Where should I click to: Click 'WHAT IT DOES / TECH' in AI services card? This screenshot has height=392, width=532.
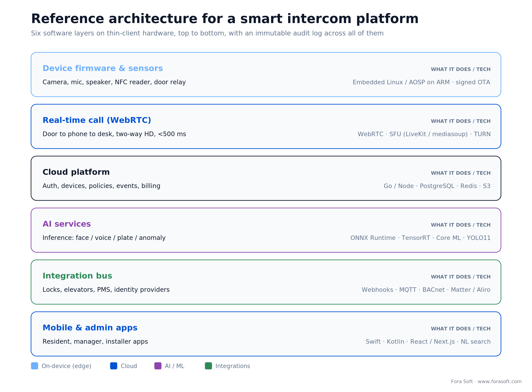click(x=461, y=225)
